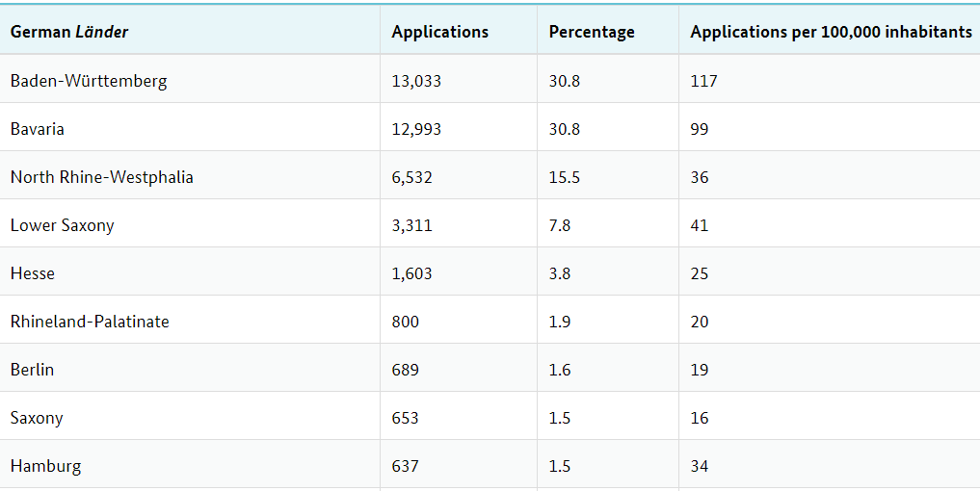
Task: Click the Applications column header
Action: pos(440,32)
